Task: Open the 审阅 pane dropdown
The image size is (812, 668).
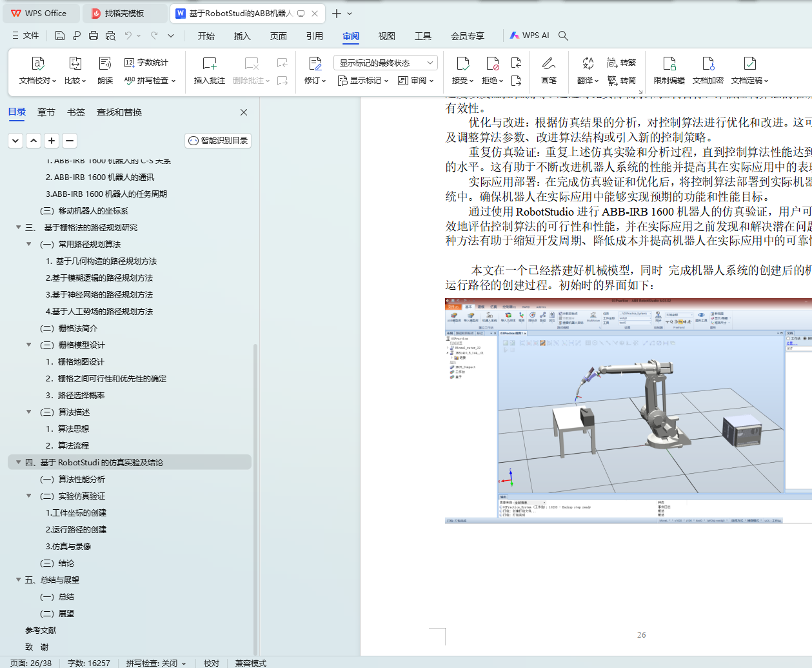Action: [416, 81]
